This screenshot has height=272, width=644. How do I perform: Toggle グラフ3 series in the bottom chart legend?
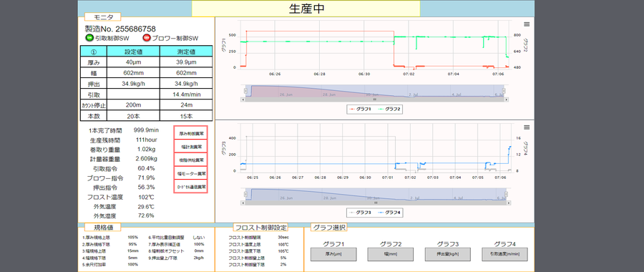[360, 213]
